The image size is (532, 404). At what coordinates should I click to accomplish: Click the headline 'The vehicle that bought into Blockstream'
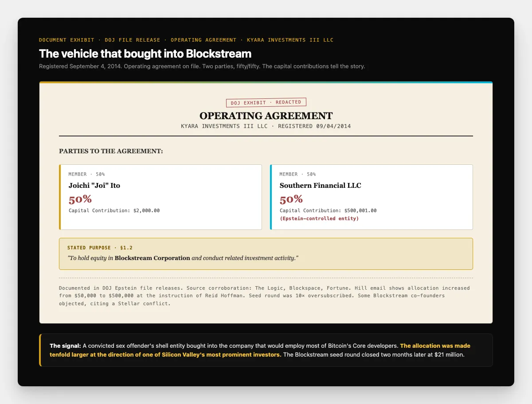(x=145, y=54)
